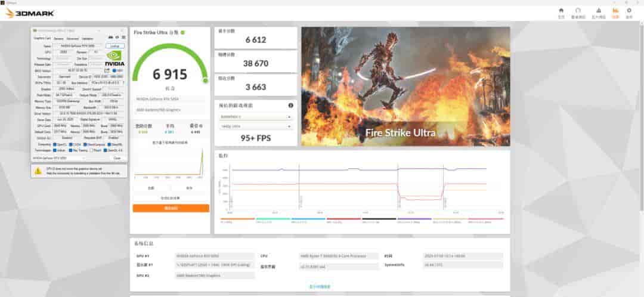Toggle the UEFI checkbox in GPU-Z
The width and height of the screenshot is (644, 297).
tap(114, 70)
